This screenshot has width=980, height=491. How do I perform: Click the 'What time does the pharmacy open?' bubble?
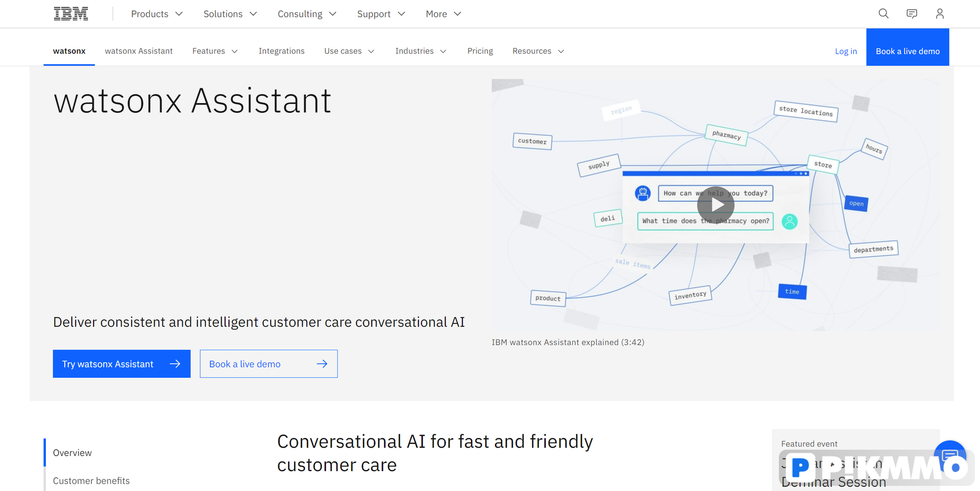[705, 221]
